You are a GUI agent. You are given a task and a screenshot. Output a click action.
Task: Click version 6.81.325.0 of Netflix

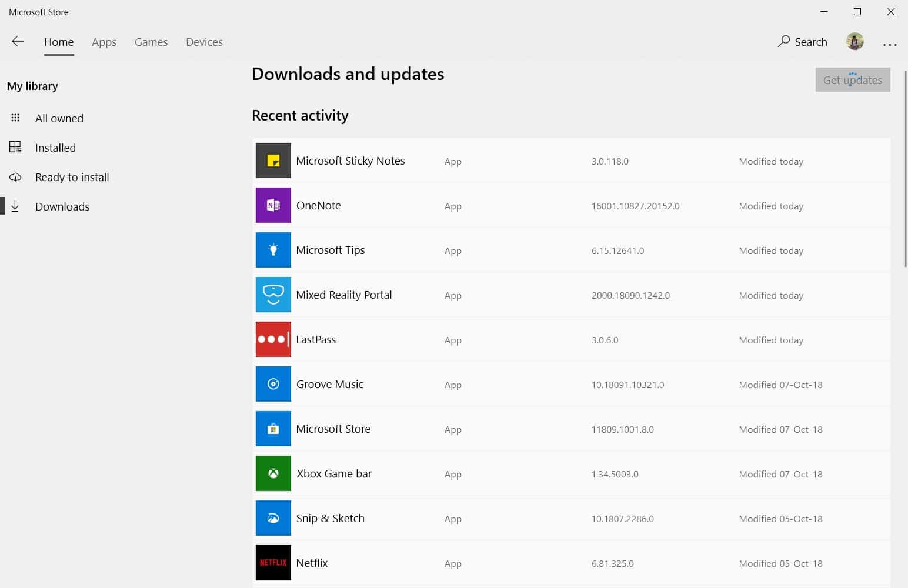pyautogui.click(x=612, y=563)
